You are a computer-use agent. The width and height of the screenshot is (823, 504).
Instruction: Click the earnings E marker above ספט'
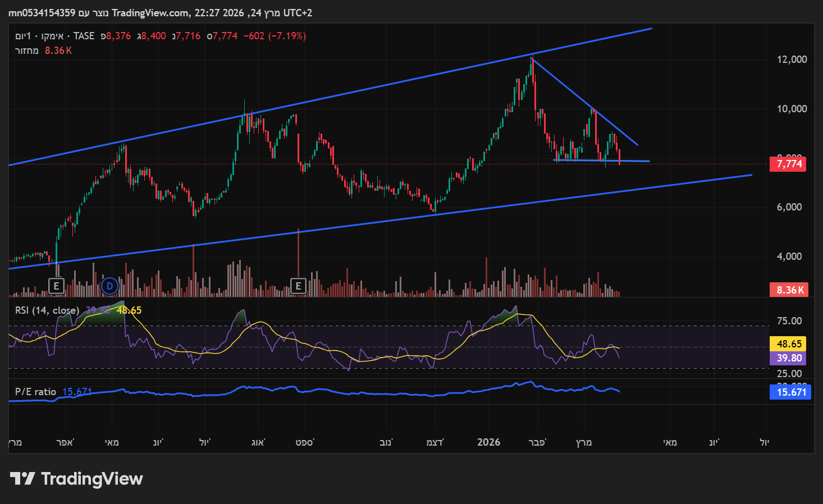coord(298,286)
